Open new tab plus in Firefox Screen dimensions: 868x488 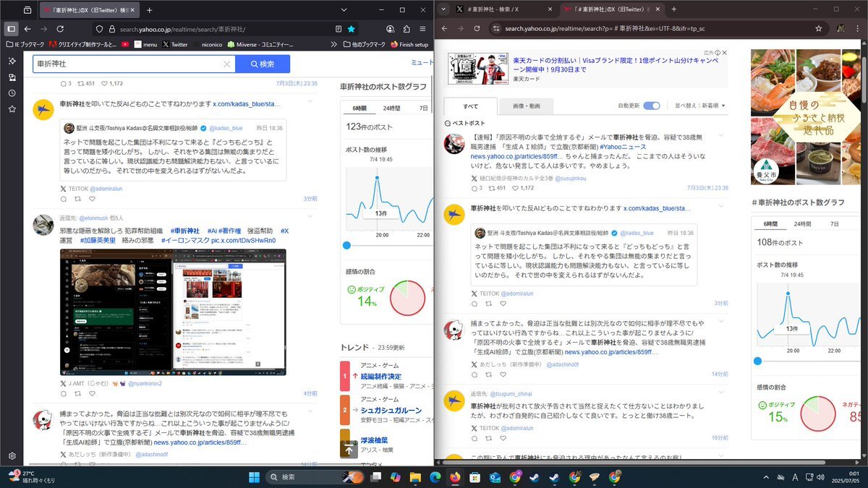[x=150, y=10]
